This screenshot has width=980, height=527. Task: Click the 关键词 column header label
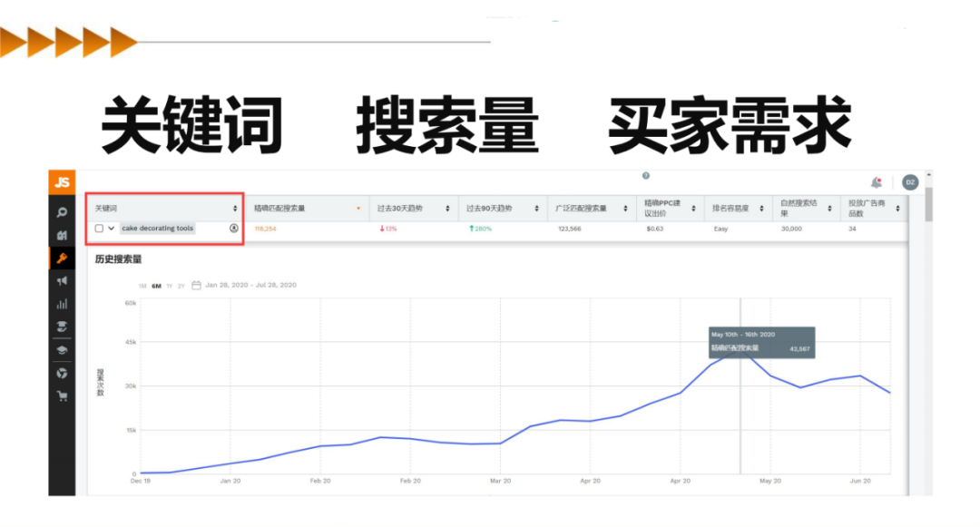click(x=105, y=209)
